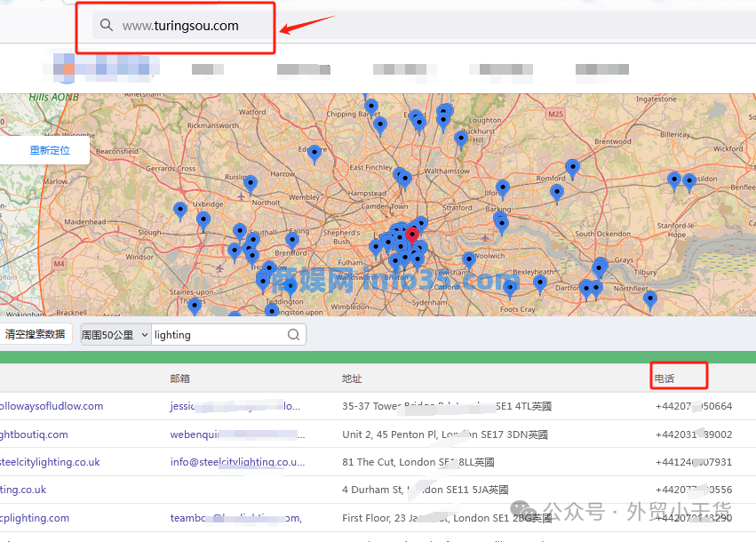Viewport: 756px width, 542px height.
Task: Select the phone number ending 0556
Action: pyautogui.click(x=694, y=490)
